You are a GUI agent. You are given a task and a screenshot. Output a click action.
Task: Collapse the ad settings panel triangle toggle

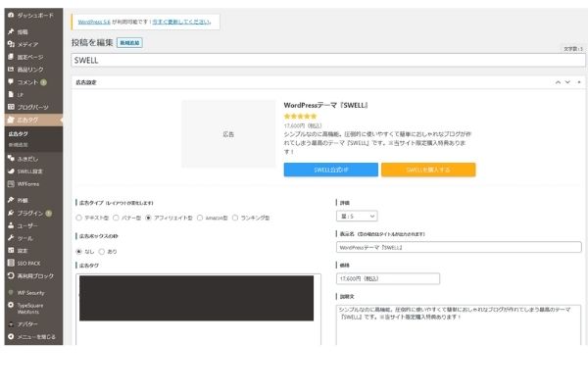click(x=579, y=82)
